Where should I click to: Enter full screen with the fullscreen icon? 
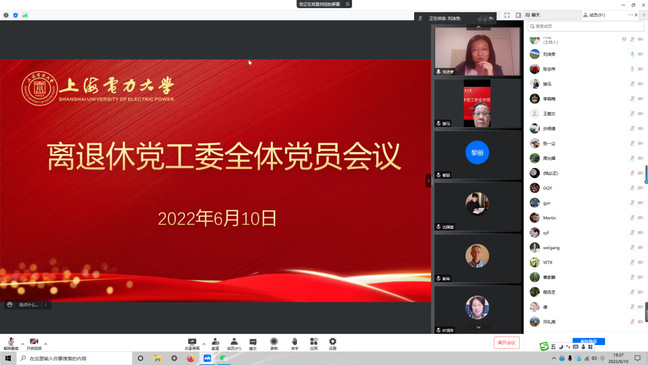coord(507,15)
